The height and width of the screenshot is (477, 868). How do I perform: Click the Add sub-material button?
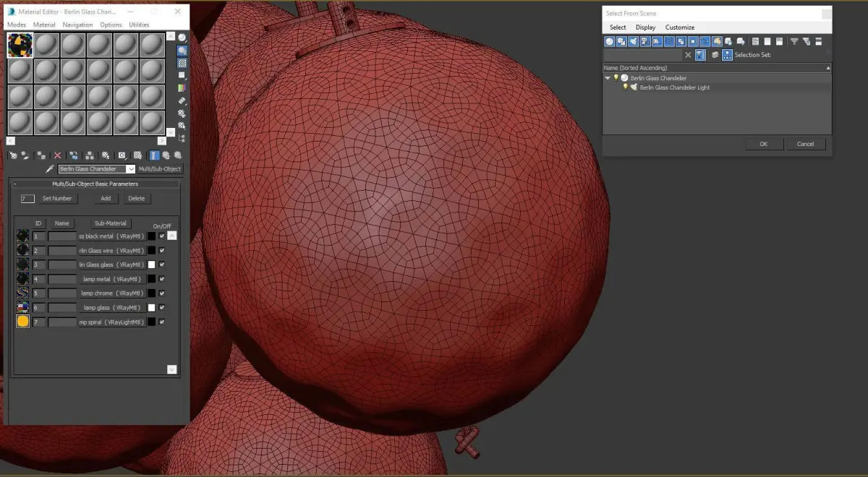106,198
